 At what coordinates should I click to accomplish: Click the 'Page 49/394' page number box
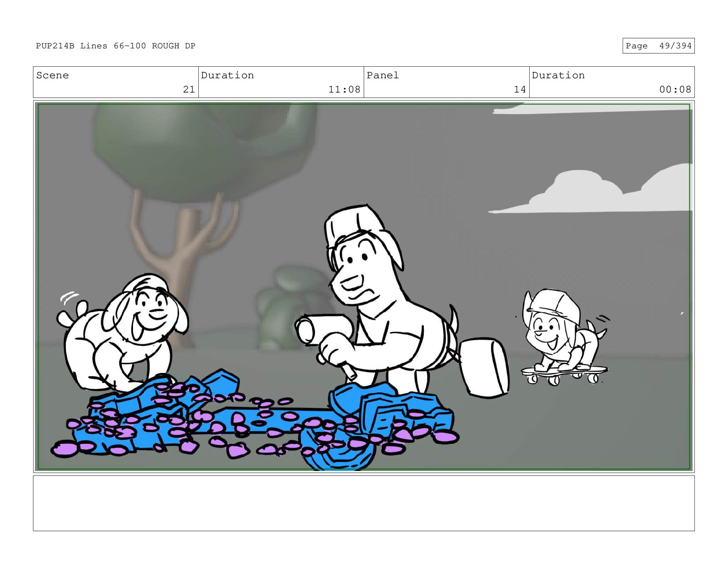[x=658, y=46]
